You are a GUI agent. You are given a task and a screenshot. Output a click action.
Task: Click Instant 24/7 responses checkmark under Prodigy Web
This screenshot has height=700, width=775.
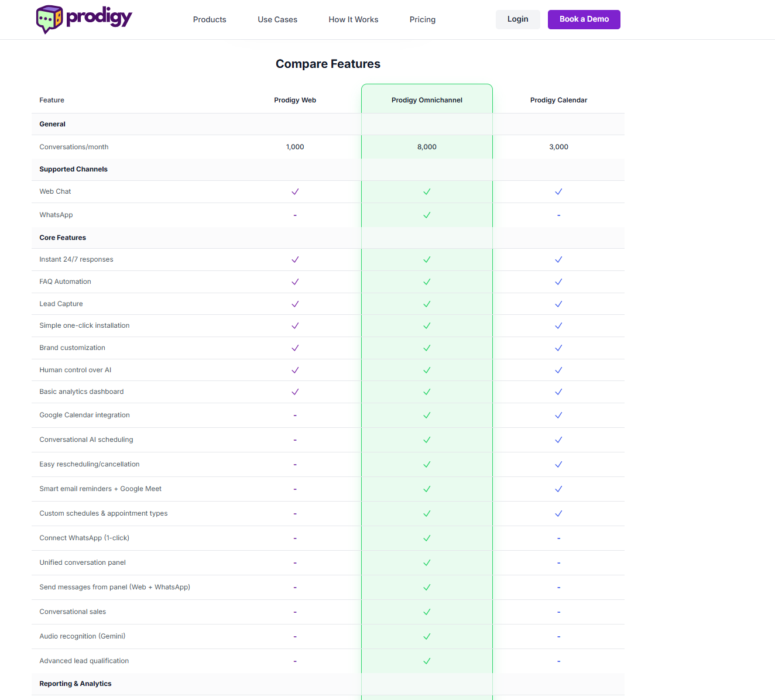point(295,259)
